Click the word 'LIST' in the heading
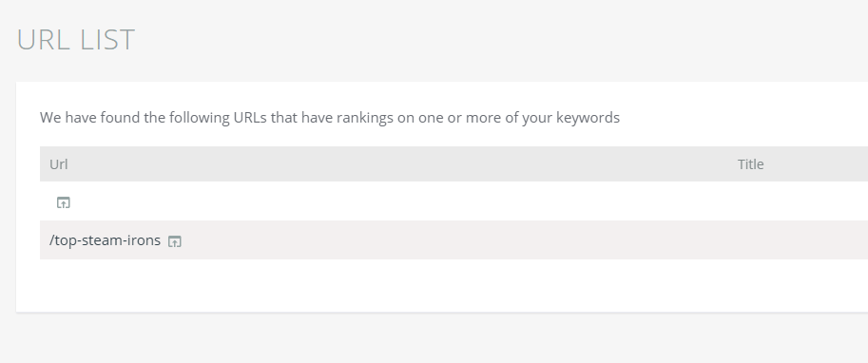This screenshot has width=868, height=363. point(107,40)
